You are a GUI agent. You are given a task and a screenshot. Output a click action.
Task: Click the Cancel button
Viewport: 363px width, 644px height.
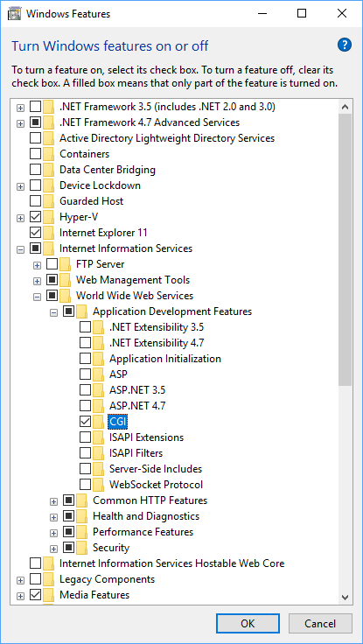pyautogui.click(x=320, y=624)
